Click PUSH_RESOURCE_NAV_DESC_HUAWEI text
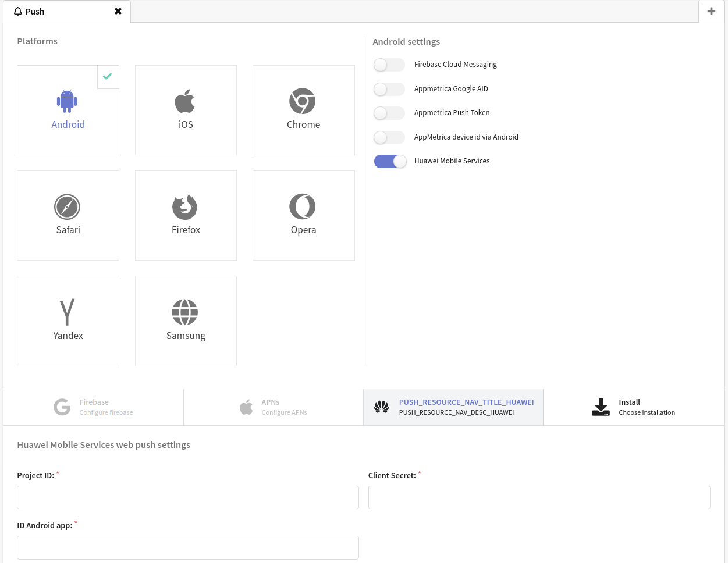This screenshot has height=563, width=728. (457, 412)
